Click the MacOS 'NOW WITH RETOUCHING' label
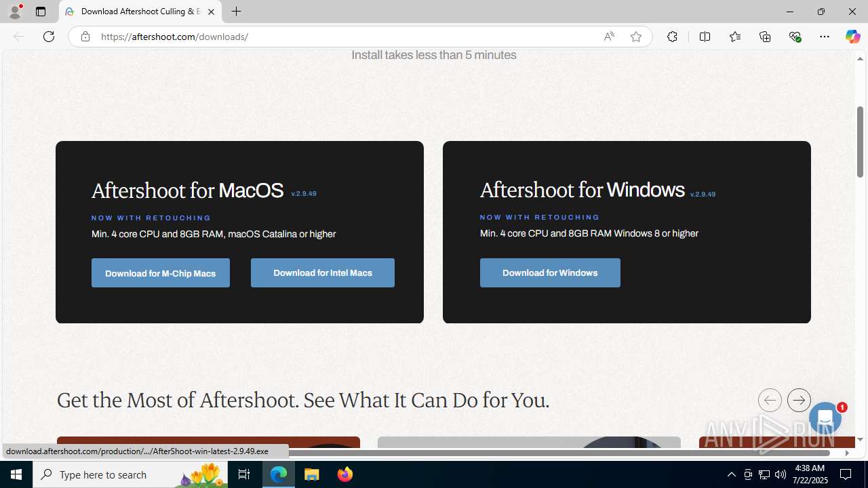This screenshot has height=488, width=868. 151,218
